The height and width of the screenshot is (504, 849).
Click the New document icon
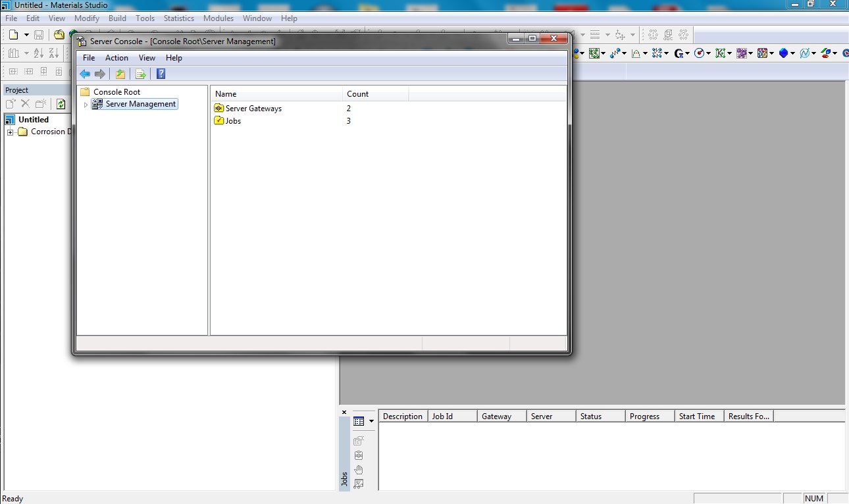click(13, 34)
